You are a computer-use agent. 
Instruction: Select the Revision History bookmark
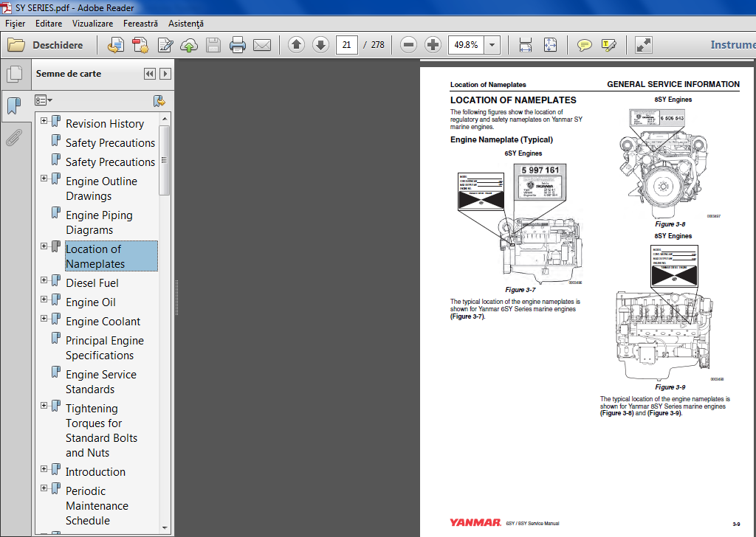pyautogui.click(x=105, y=124)
